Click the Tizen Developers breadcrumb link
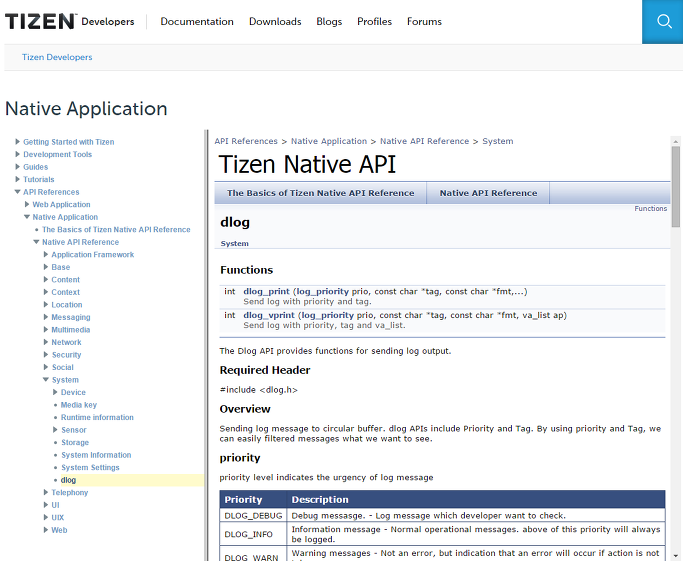This screenshot has width=683, height=561. [x=57, y=57]
